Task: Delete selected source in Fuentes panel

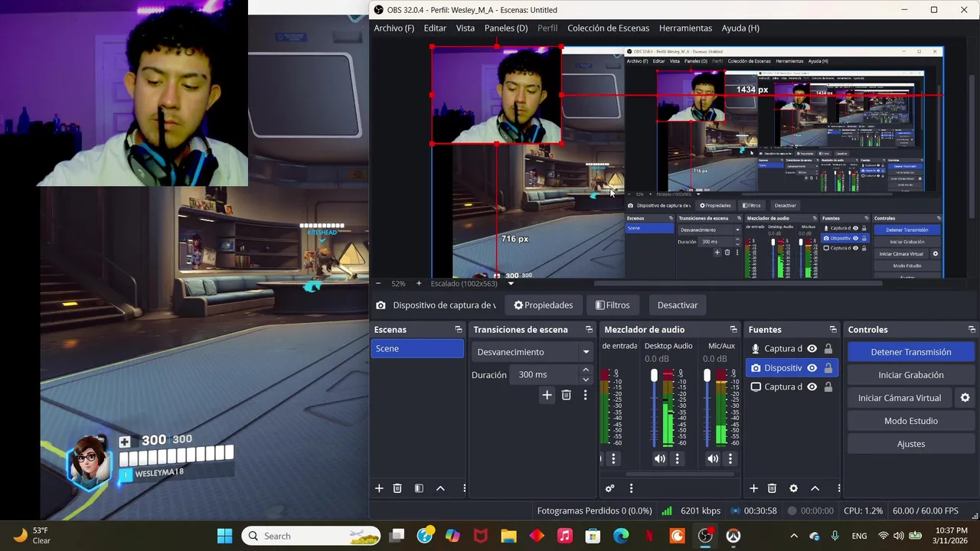Action: [772, 488]
